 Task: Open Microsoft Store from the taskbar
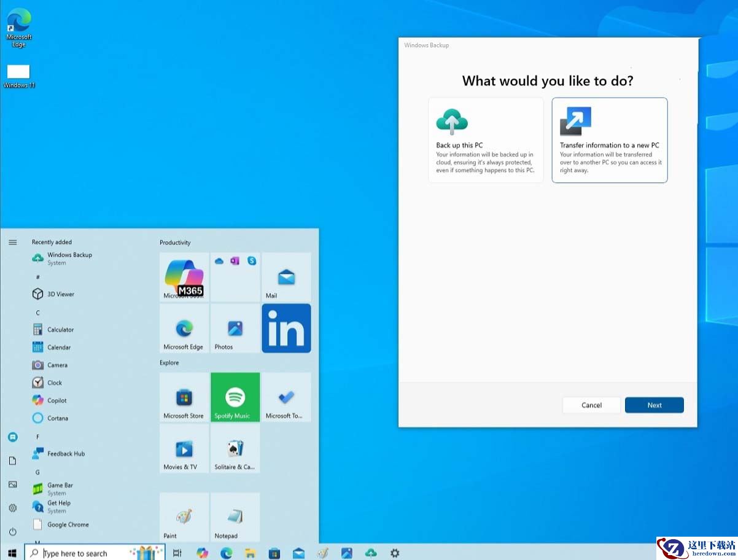[x=274, y=553]
